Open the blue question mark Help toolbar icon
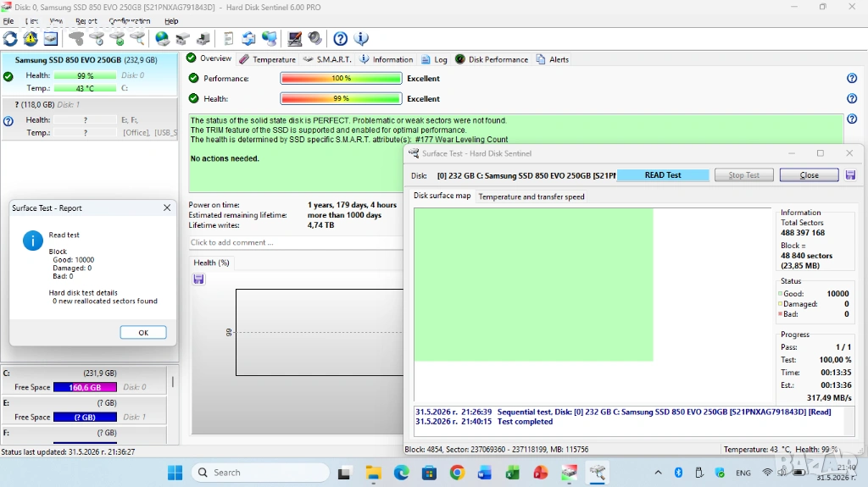The height and width of the screenshot is (487, 868). (x=341, y=39)
